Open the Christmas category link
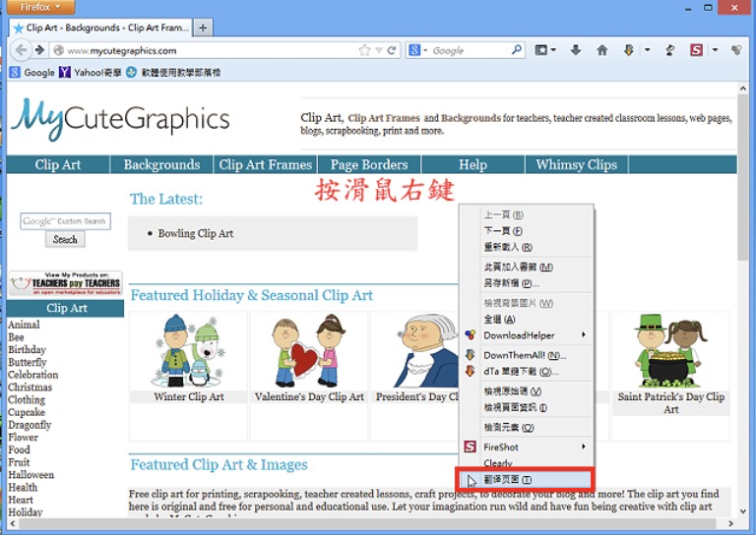The width and height of the screenshot is (756, 537). click(x=30, y=388)
